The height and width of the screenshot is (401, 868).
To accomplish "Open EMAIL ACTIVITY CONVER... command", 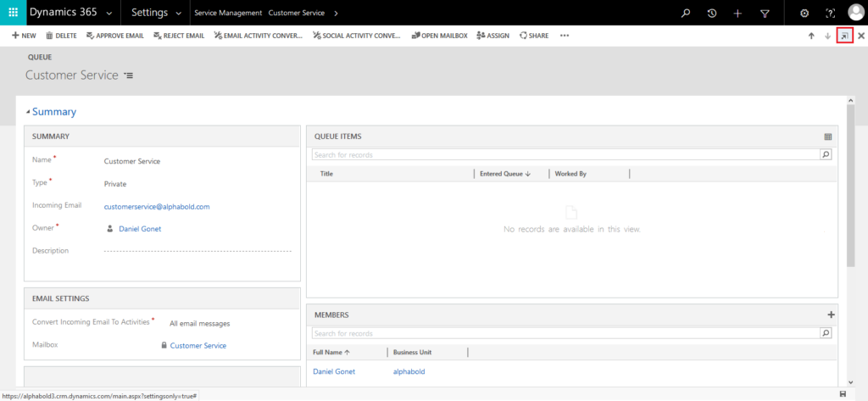I will tap(259, 36).
